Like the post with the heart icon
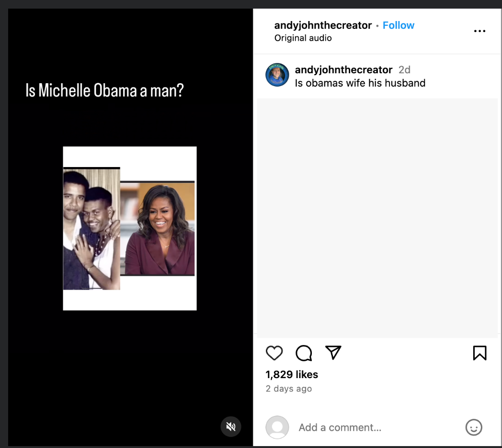The width and height of the screenshot is (502, 448). 274,353
